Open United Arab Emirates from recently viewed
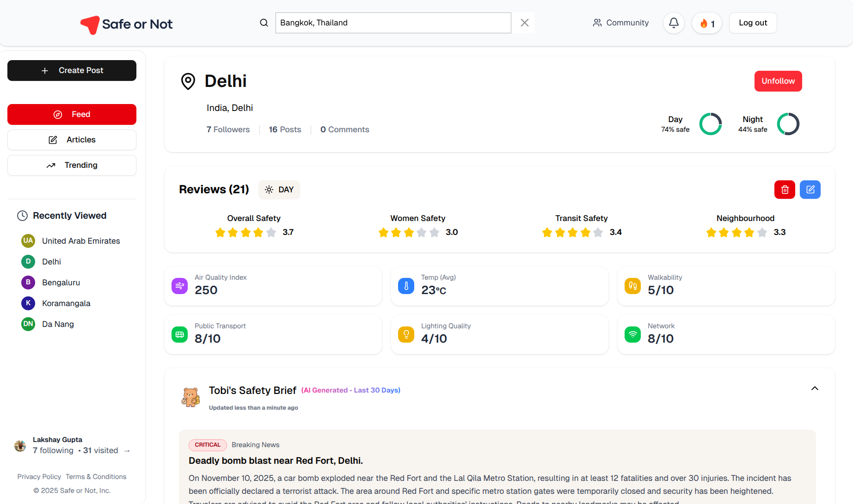Screen dimensions: 853x504 click(x=81, y=241)
